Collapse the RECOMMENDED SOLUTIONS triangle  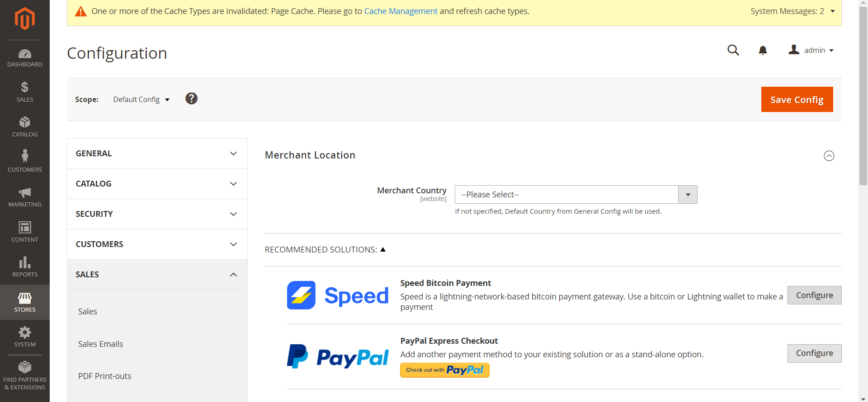[x=383, y=249]
